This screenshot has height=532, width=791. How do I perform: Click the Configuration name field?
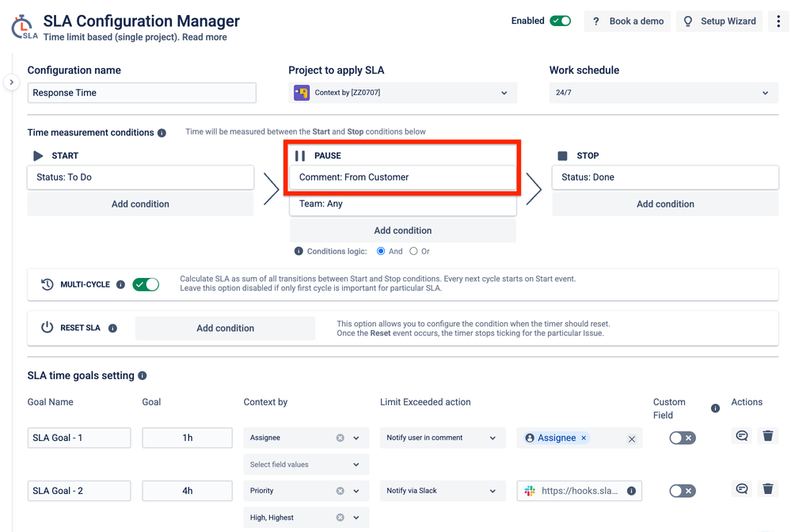142,93
